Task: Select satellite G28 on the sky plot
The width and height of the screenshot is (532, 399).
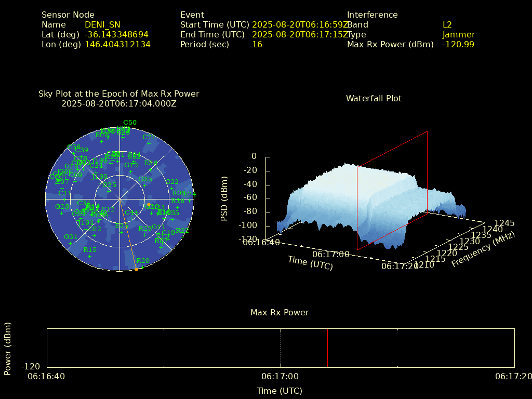Action: pos(61,213)
